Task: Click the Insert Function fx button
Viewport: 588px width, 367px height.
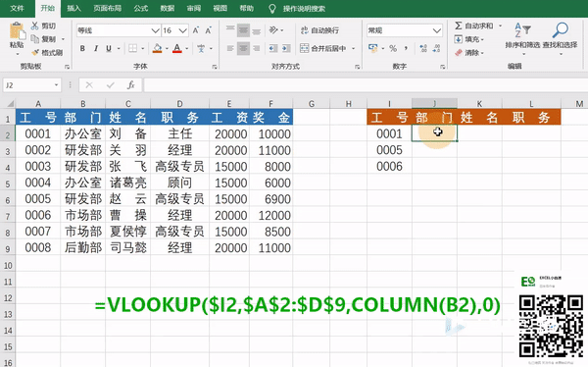Action: (x=131, y=85)
